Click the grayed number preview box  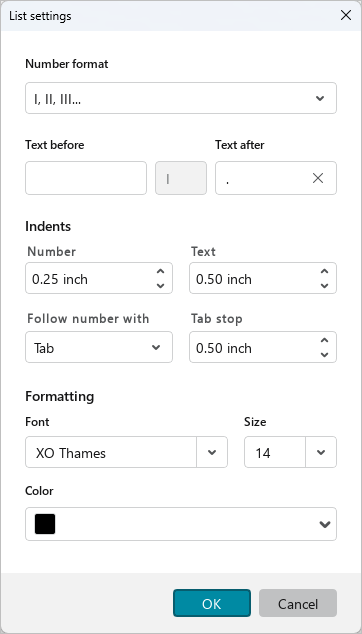point(181,178)
